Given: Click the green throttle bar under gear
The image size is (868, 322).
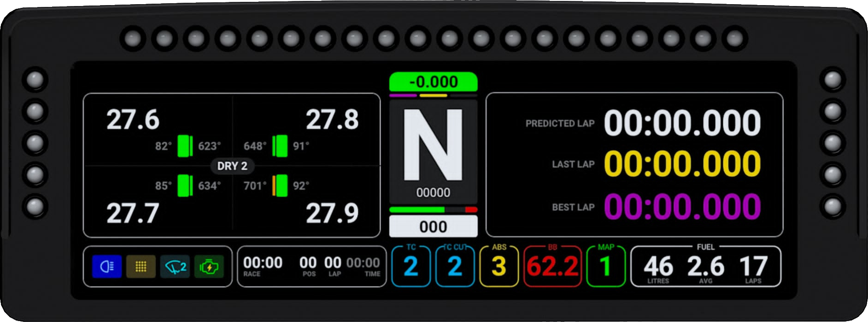Looking at the screenshot, I should click(x=417, y=209).
